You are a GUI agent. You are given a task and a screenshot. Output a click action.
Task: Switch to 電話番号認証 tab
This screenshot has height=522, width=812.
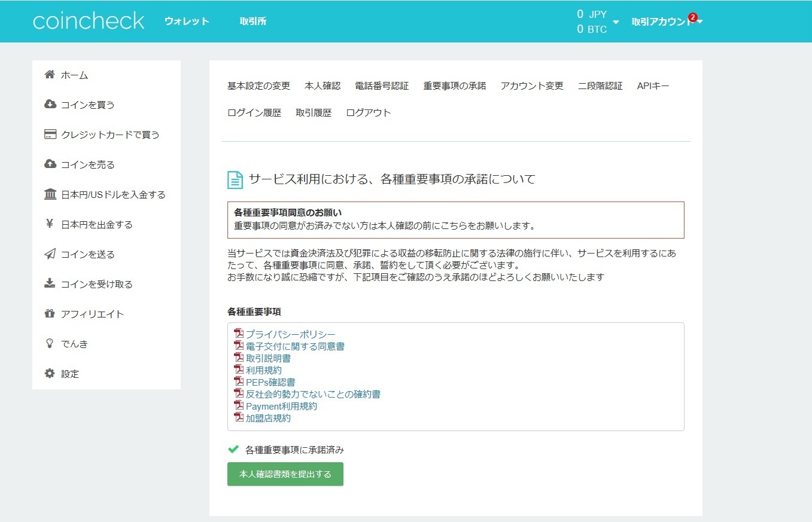(382, 86)
